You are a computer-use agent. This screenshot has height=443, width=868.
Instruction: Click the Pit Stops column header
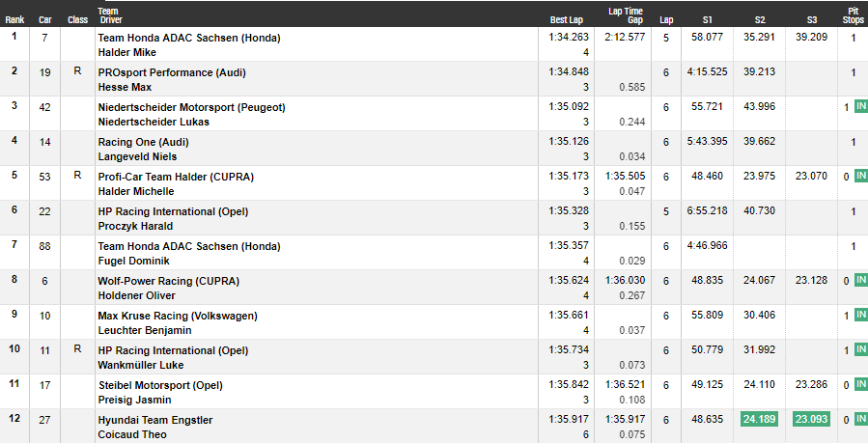[x=854, y=15]
